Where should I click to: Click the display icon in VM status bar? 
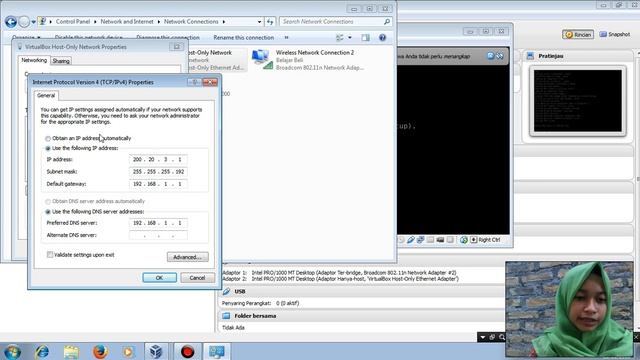point(440,240)
